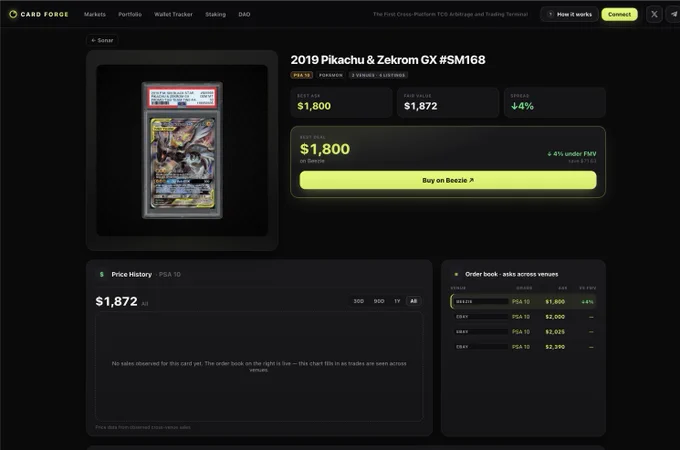680x450 pixels.
Task: Click the Connect wallet button
Action: click(x=619, y=14)
